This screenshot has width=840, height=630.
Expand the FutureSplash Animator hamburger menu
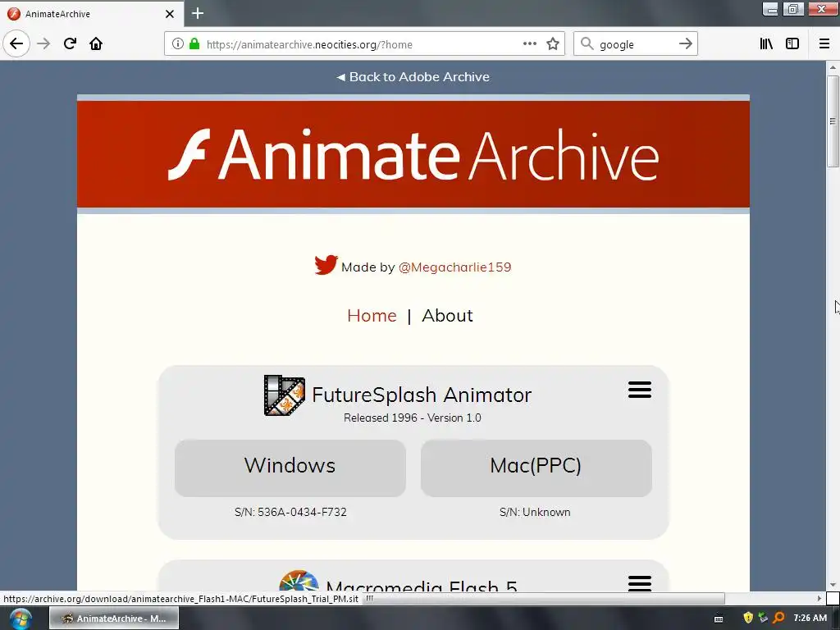click(x=640, y=390)
